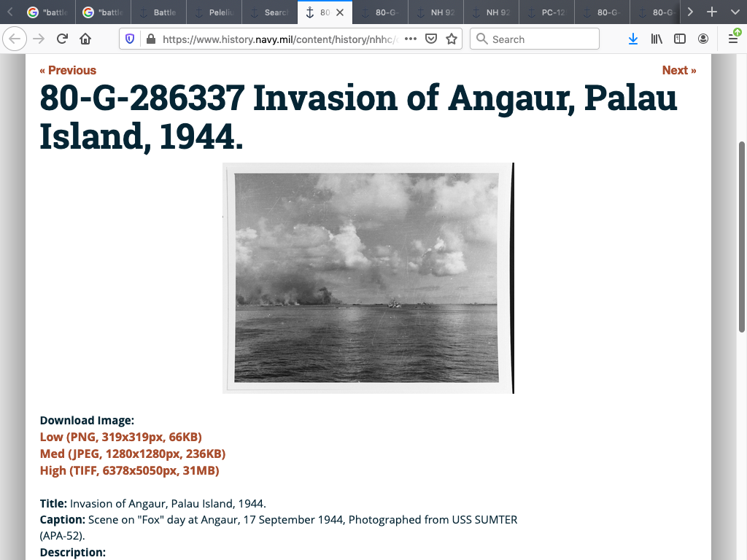The image size is (747, 560).
Task: Download the High TIFF image
Action: click(129, 470)
